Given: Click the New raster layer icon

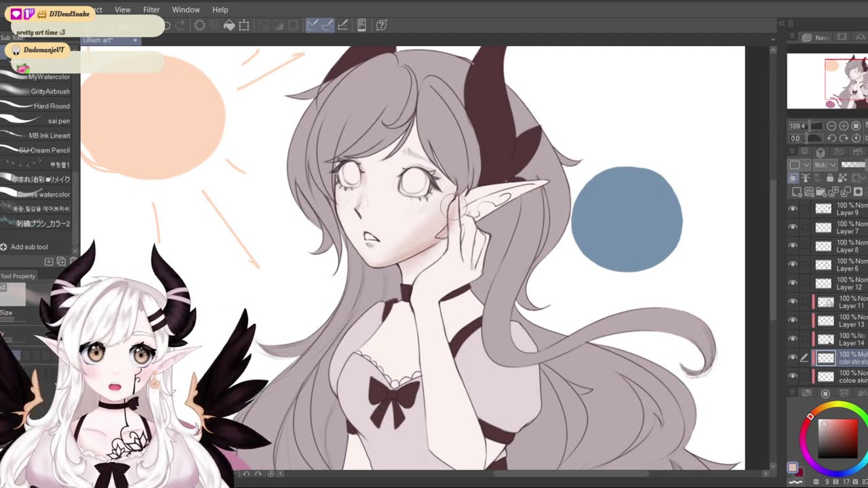Looking at the screenshot, I should coord(796,192).
